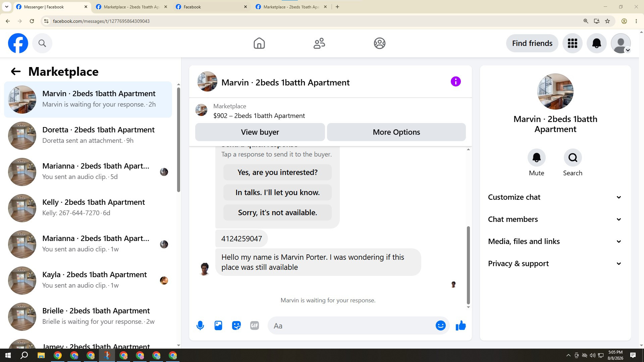Open conversation information purple icon

click(x=455, y=81)
